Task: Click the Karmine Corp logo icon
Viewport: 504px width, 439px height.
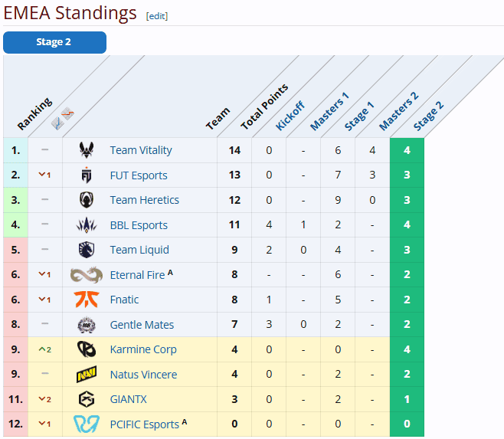Action: point(87,349)
